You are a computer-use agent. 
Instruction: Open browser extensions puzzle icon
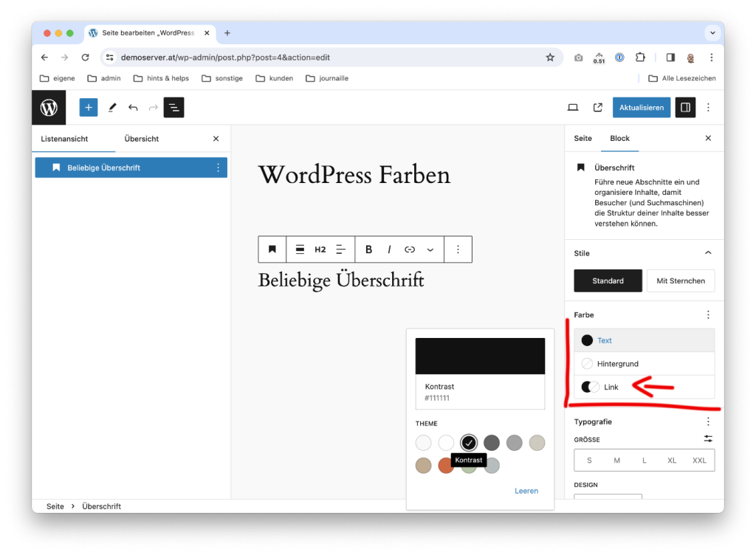[640, 58]
